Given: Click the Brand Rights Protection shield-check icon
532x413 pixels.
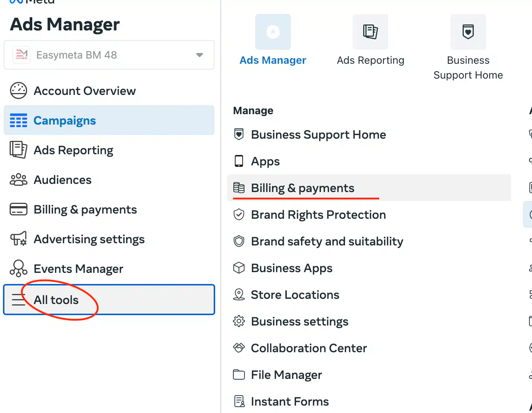Looking at the screenshot, I should click(239, 214).
